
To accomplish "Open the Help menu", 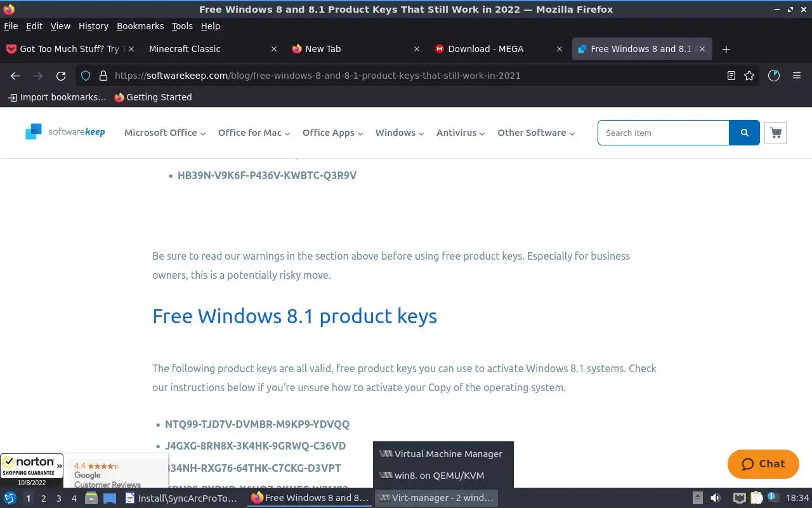I will (x=211, y=26).
